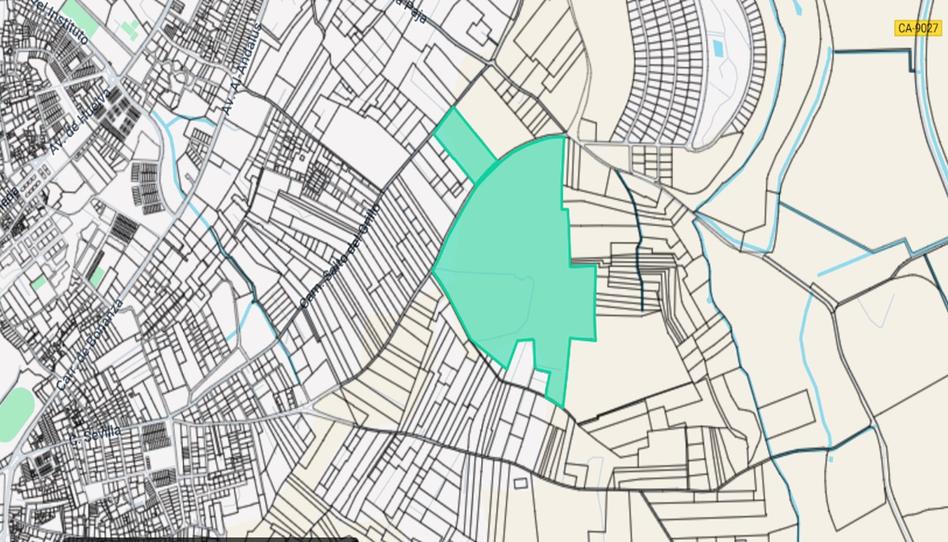Click the CA-9027 road badge
This screenshot has width=948, height=542.
pyautogui.click(x=920, y=29)
